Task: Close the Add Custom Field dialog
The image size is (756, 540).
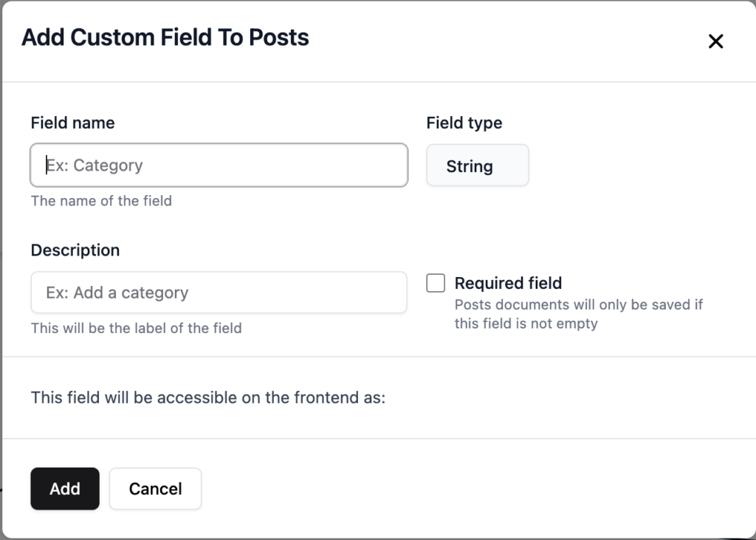Action: point(715,41)
